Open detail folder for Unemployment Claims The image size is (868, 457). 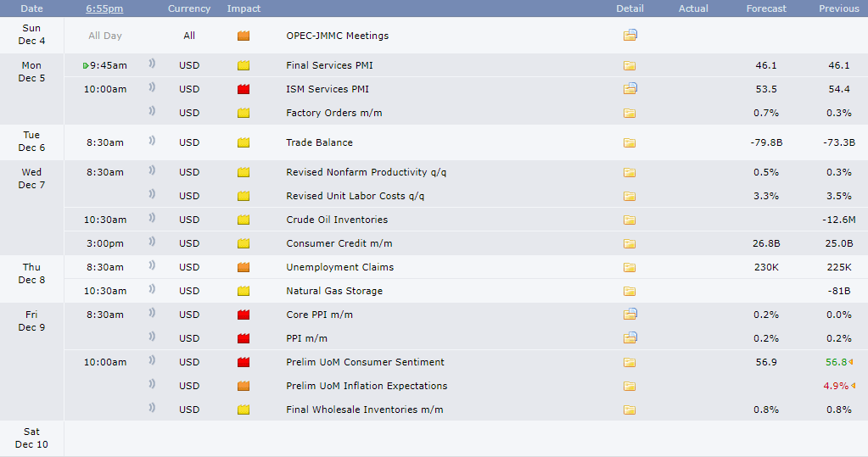coord(630,267)
